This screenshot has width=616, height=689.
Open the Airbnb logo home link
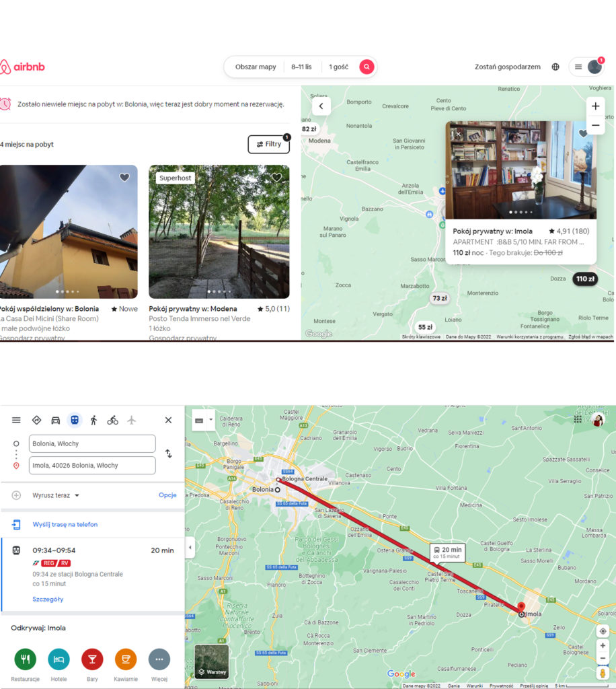coord(22,67)
